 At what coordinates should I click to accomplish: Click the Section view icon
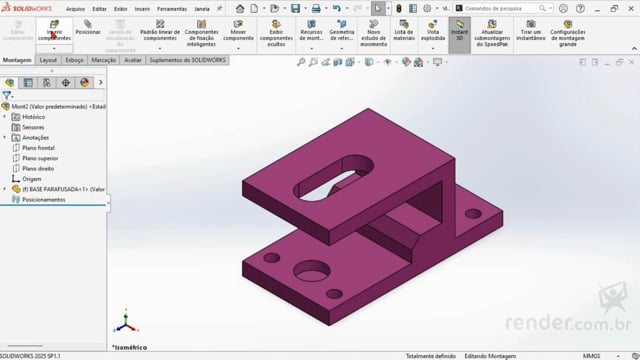point(338,62)
